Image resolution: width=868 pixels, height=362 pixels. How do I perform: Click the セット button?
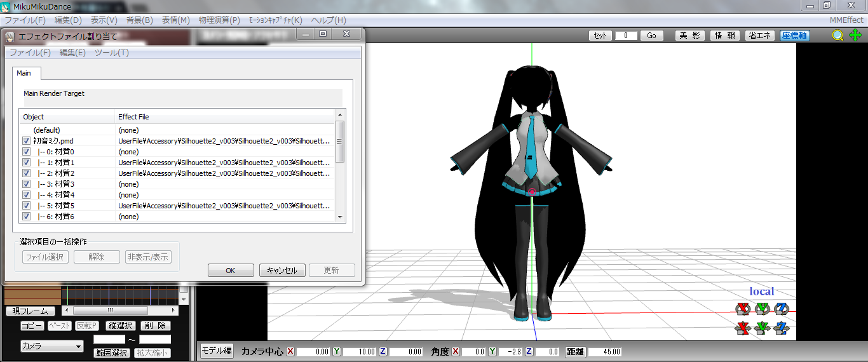click(x=600, y=36)
